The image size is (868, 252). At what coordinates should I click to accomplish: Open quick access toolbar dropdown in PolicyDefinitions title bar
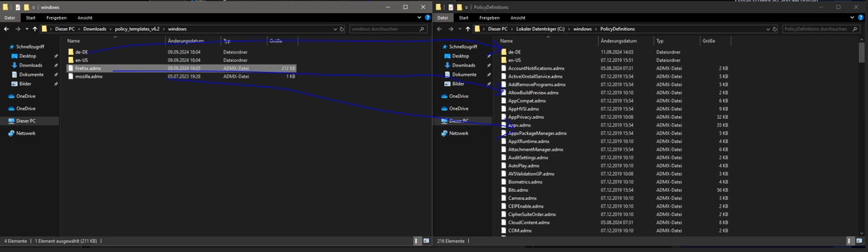466,7
